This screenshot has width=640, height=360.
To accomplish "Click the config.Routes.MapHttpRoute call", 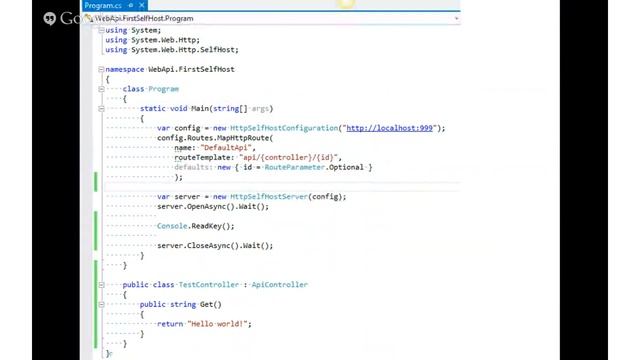I will coord(215,138).
